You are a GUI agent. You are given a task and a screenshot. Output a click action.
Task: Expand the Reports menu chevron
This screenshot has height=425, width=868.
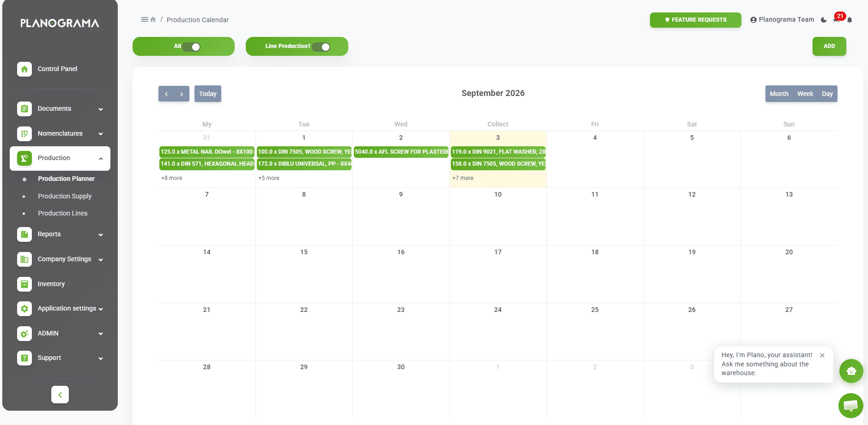click(x=101, y=235)
